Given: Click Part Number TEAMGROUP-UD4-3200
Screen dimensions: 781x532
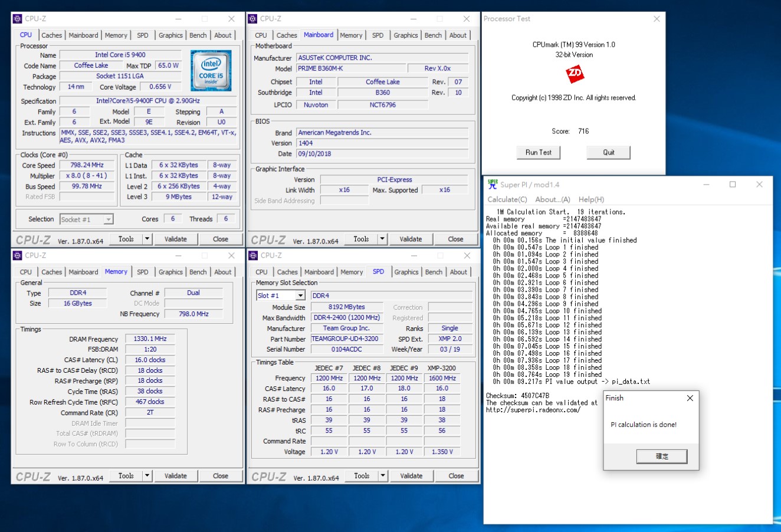Looking at the screenshot, I should pos(346,339).
